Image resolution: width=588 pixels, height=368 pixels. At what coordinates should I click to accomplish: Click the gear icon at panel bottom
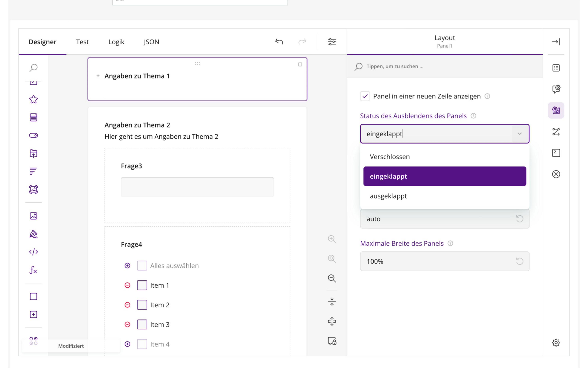(556, 342)
